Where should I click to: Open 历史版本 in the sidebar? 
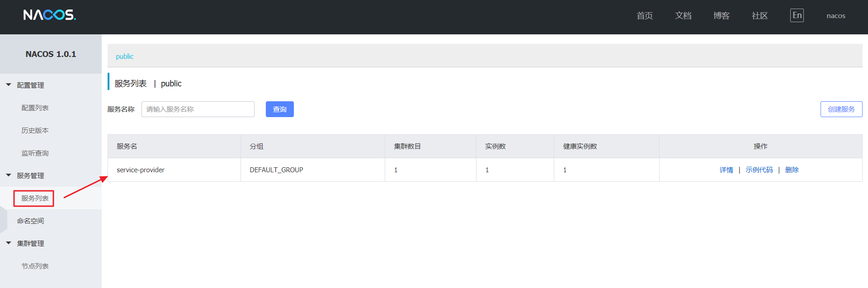(35, 130)
